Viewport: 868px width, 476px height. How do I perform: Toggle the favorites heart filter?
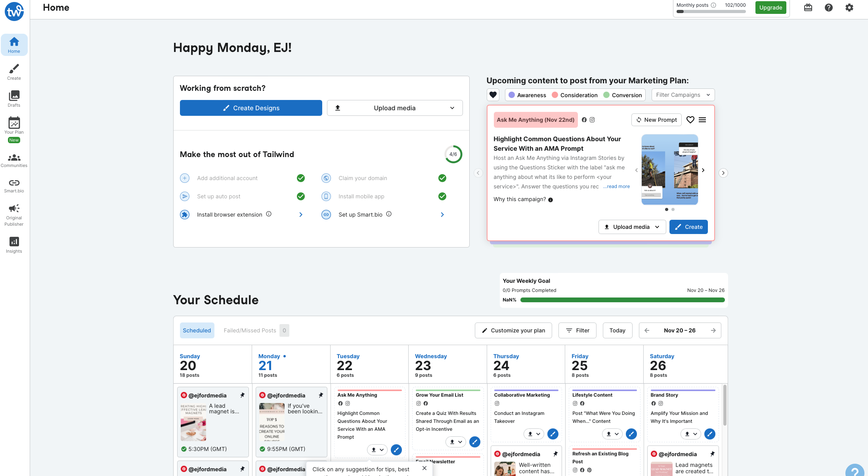click(493, 95)
